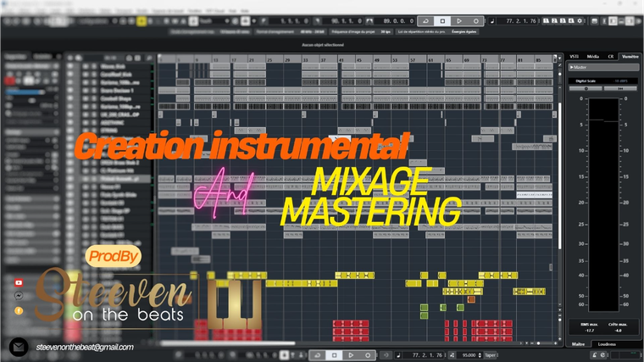The image size is (644, 362).
Task: Click Record in the bottom transport bar
Action: 369,356
